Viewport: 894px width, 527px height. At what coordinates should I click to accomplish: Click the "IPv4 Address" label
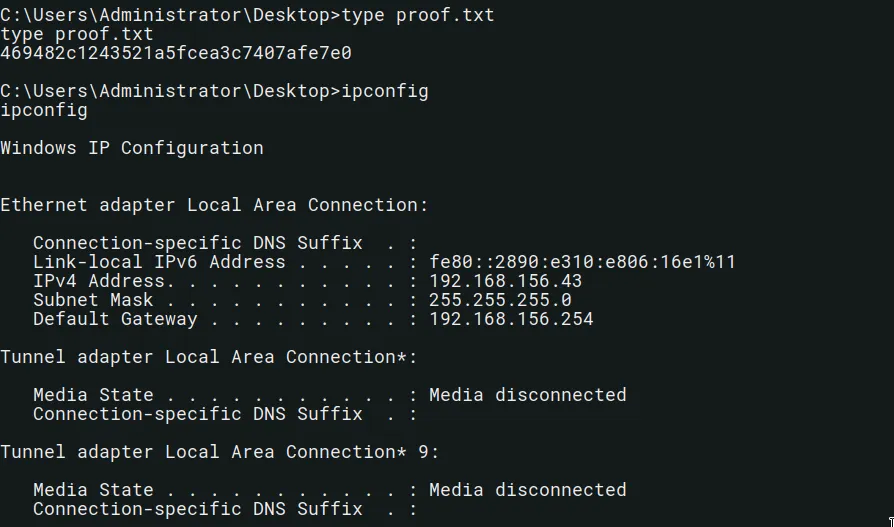click(98, 281)
